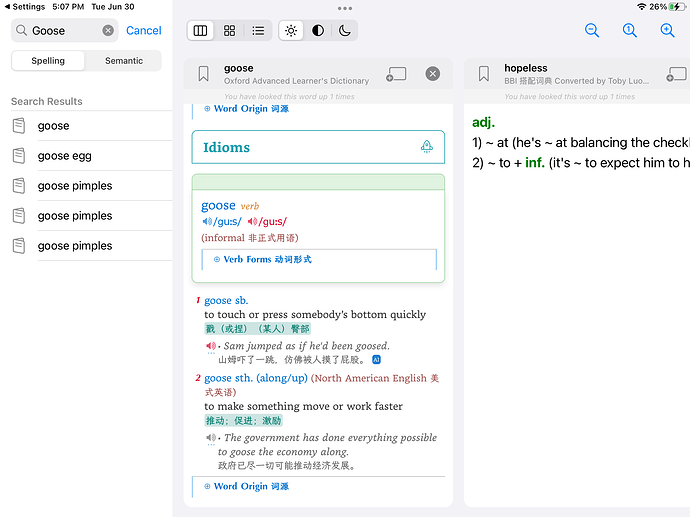Add hopeless card to new window
690x517 pixels.
[x=678, y=74]
